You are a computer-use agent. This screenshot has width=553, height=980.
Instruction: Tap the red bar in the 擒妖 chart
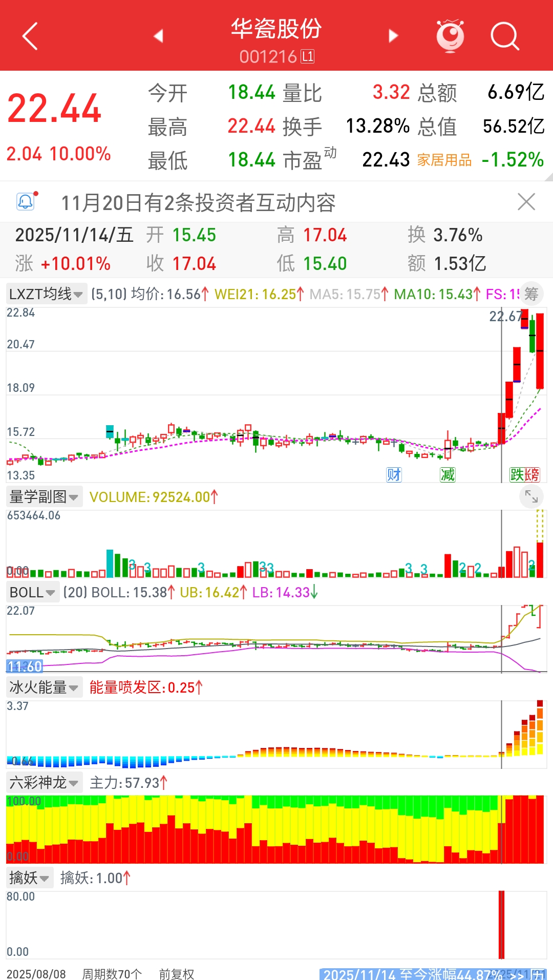point(502,925)
